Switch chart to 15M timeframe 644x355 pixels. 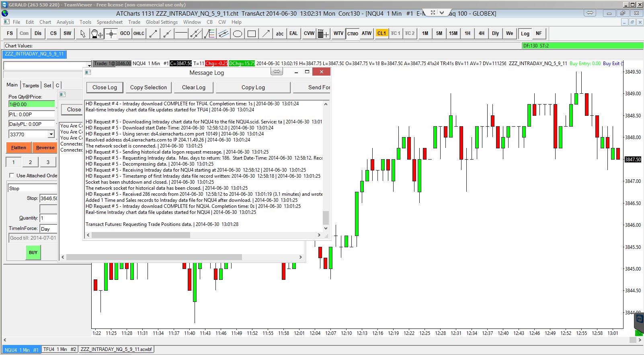453,33
